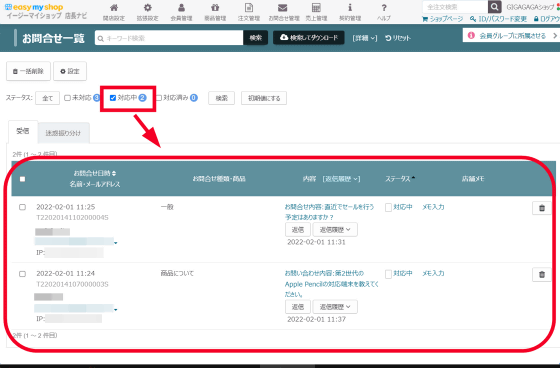Screen dimensions: 560x368
Task: Click the top search magnifier button
Action: pos(495,7)
